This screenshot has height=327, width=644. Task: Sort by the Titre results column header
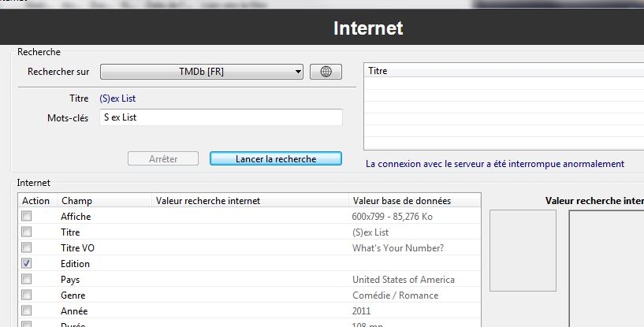pyautogui.click(x=503, y=71)
